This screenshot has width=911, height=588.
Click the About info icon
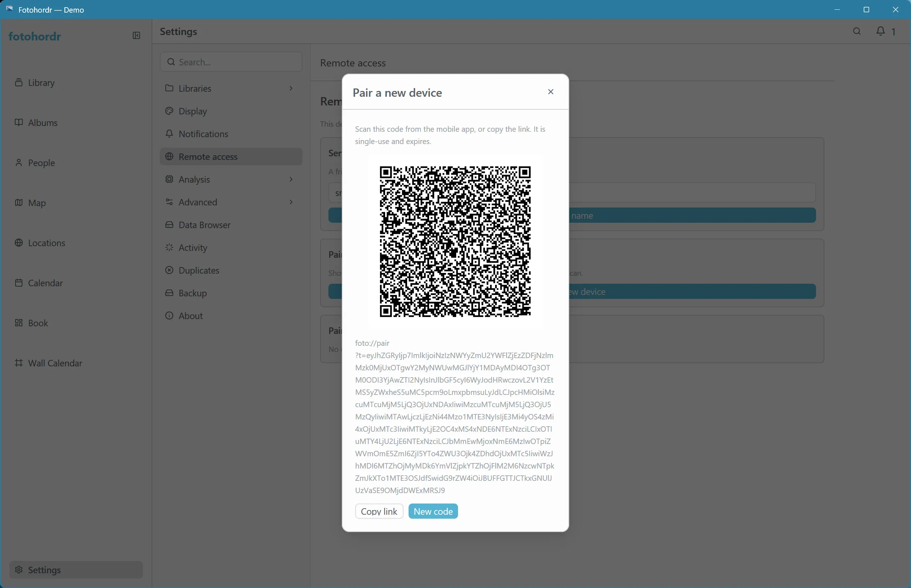click(169, 316)
